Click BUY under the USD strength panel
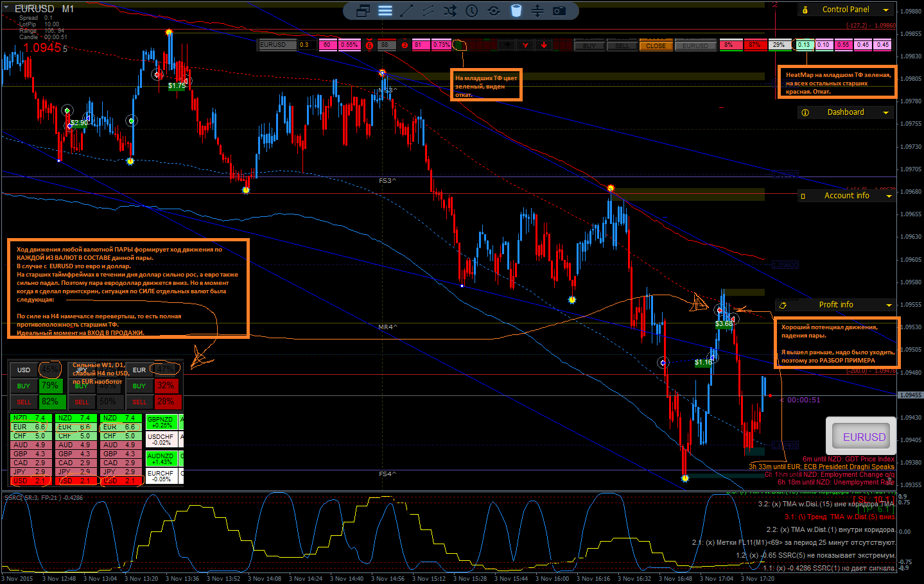The height and width of the screenshot is (584, 924). [24, 386]
